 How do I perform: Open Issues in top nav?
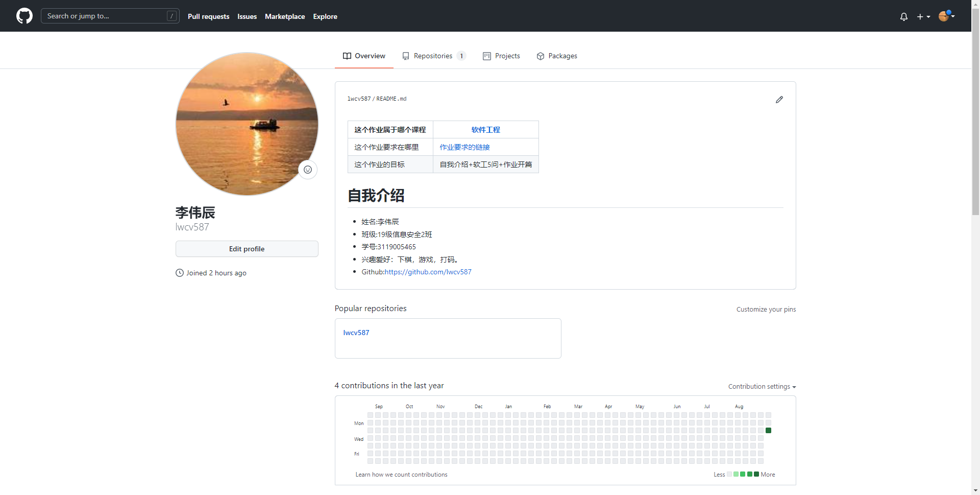tap(247, 16)
